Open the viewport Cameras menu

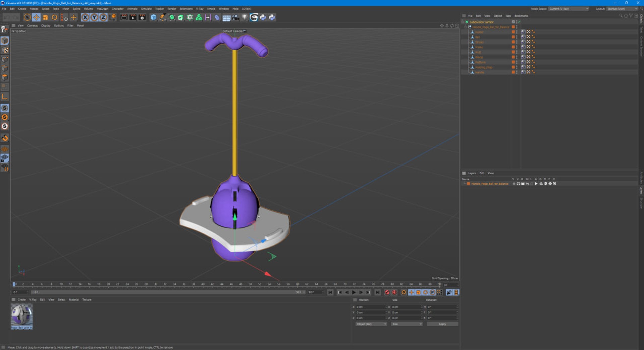tap(33, 25)
